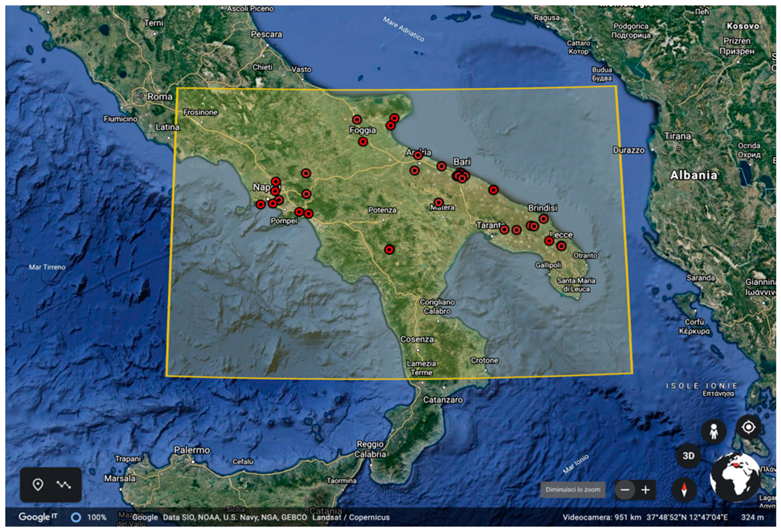781x532 pixels.
Task: Select the red marker cluster at Bari
Action: [x=460, y=176]
